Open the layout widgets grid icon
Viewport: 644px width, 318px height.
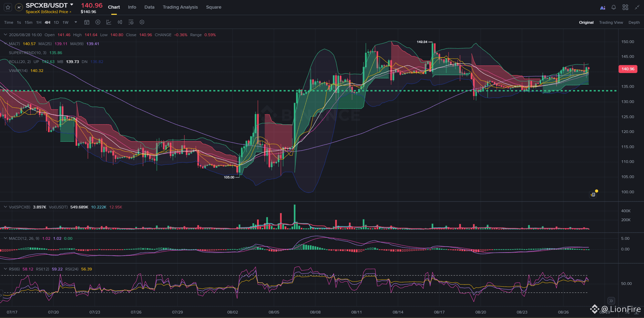click(625, 7)
